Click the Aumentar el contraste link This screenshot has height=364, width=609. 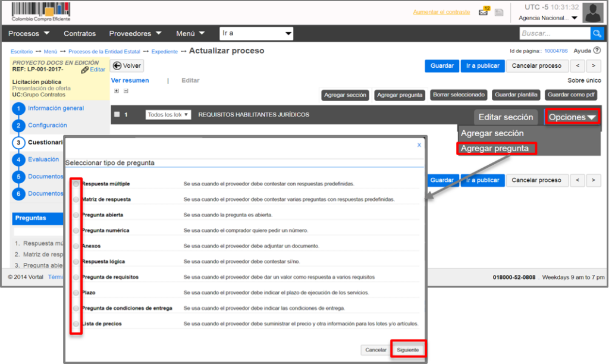441,12
